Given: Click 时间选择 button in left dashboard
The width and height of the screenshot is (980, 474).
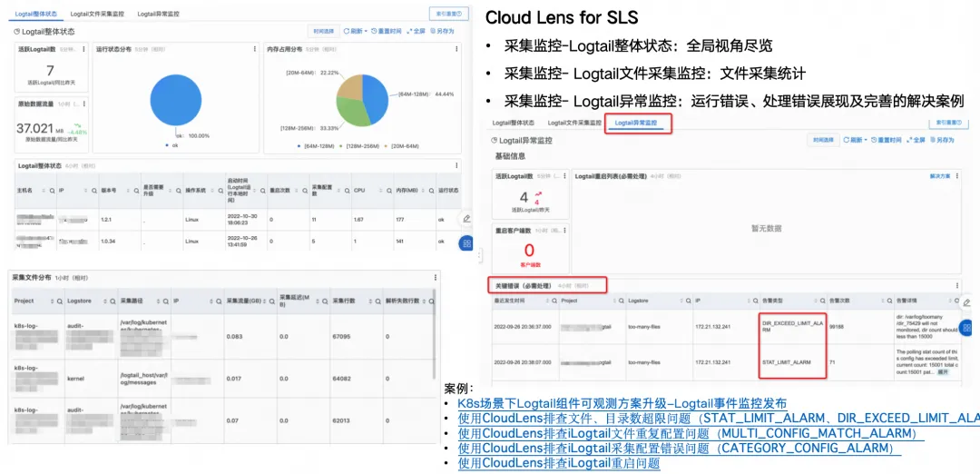Looking at the screenshot, I should click(324, 31).
